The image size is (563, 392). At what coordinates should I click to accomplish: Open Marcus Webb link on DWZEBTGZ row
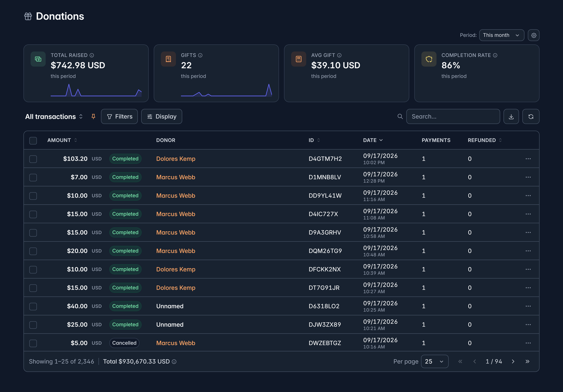[x=176, y=343]
